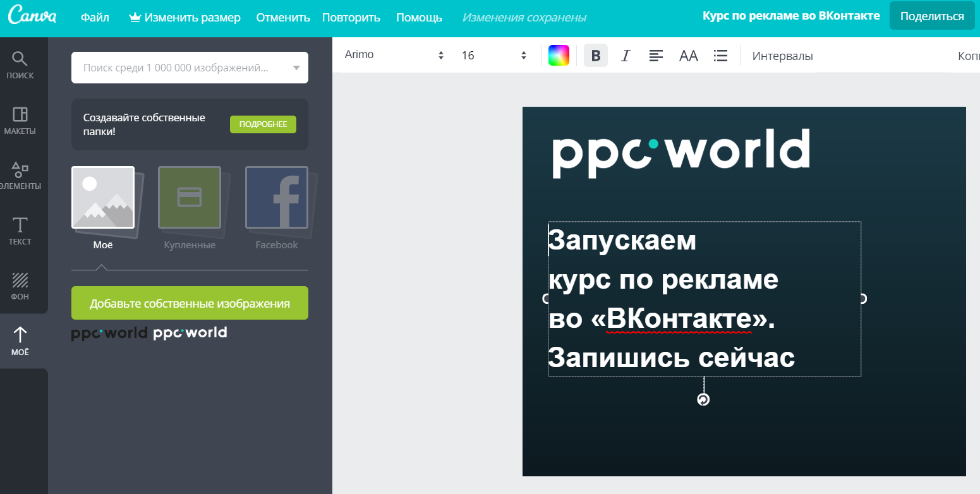Open the Background (Фон) sidebar panel
The height and width of the screenshot is (494, 980).
click(x=20, y=286)
